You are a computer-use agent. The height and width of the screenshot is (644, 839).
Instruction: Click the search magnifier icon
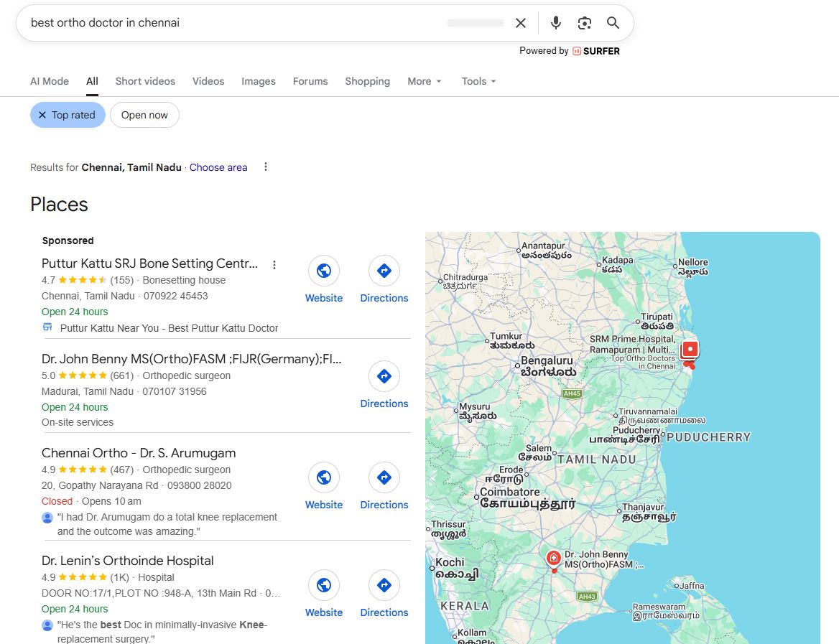pos(612,22)
